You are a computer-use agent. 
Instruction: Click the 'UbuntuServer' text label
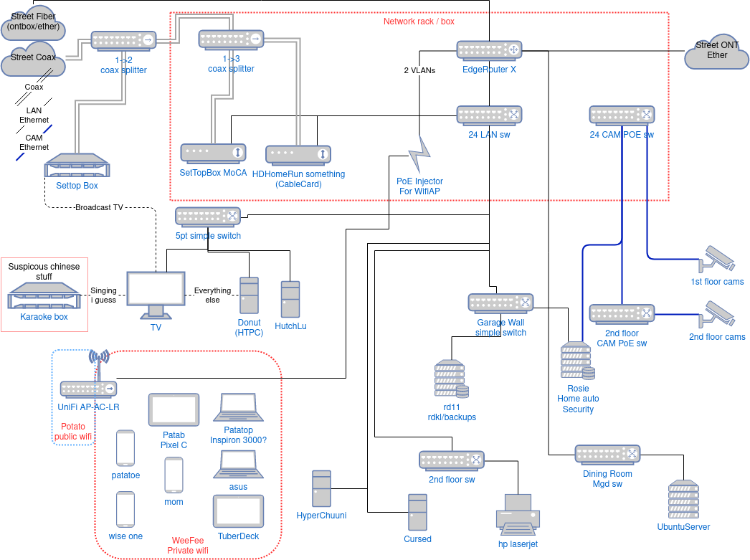pos(683,526)
